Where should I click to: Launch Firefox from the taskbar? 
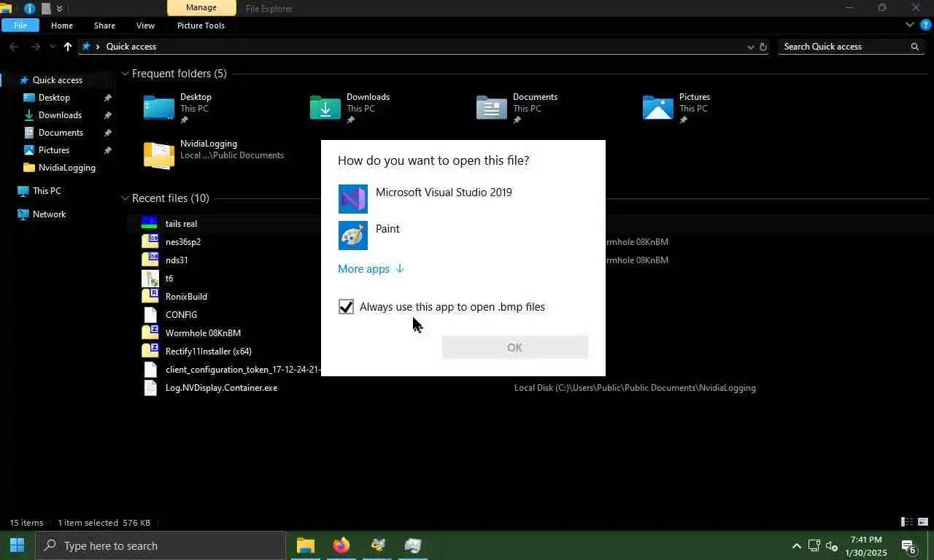pos(341,545)
